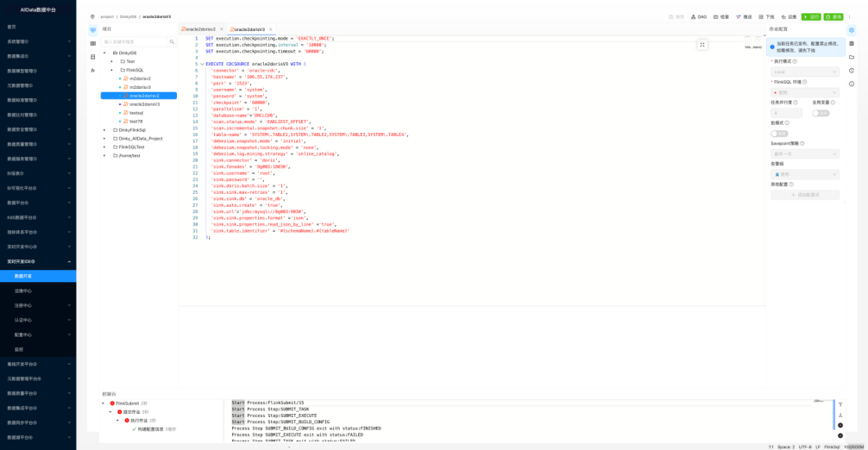Select oracle2dorisV3 in project tree
This screenshot has height=450, width=868.
pos(144,104)
